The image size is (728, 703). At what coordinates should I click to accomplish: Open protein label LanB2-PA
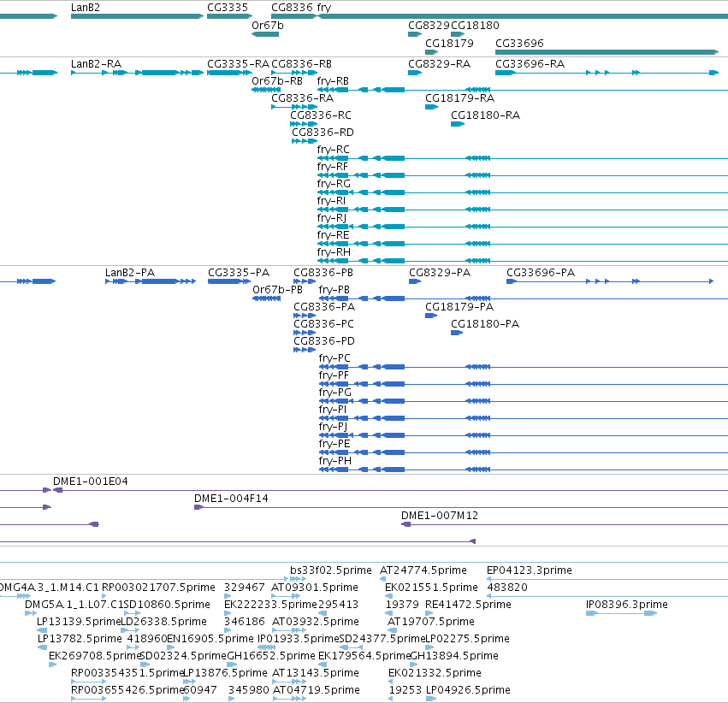tap(130, 272)
